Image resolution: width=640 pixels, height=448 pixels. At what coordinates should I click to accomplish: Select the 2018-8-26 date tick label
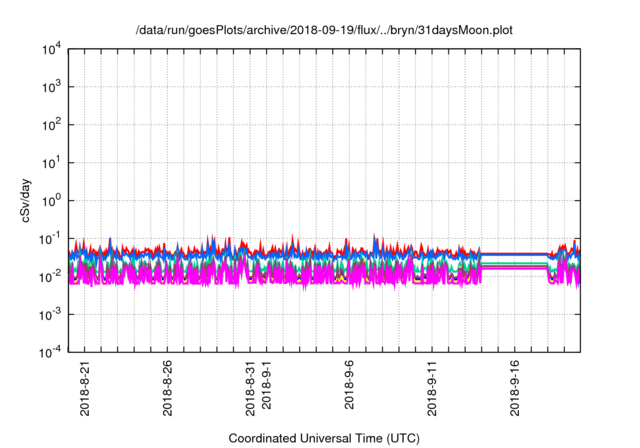pos(167,388)
